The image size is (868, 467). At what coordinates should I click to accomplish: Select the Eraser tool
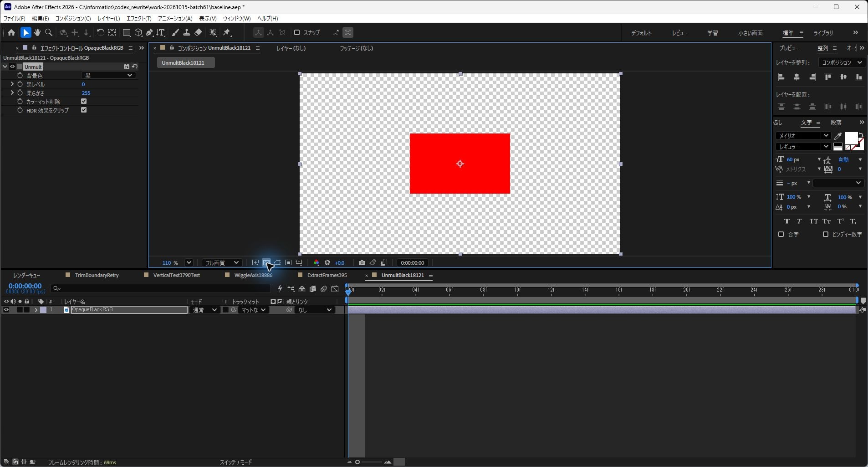[198, 32]
